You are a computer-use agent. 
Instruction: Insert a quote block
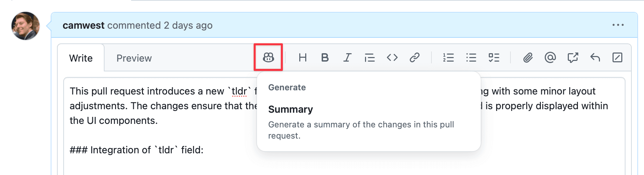click(370, 57)
